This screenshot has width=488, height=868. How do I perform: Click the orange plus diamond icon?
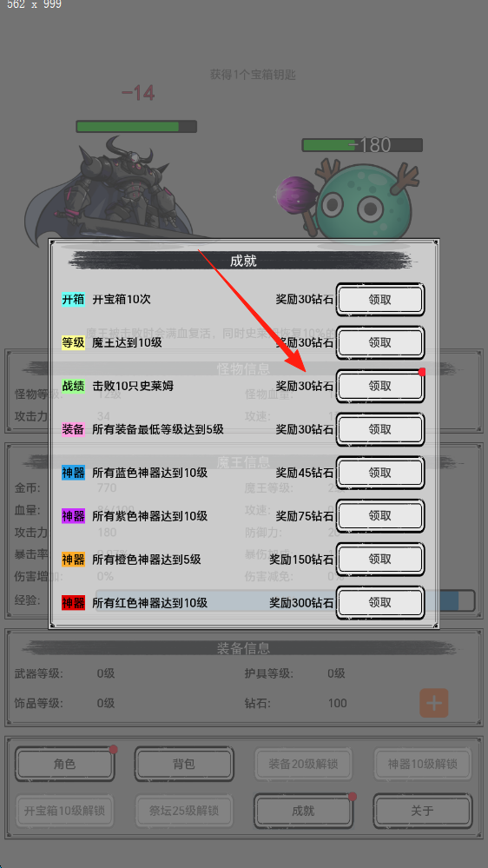coord(434,703)
